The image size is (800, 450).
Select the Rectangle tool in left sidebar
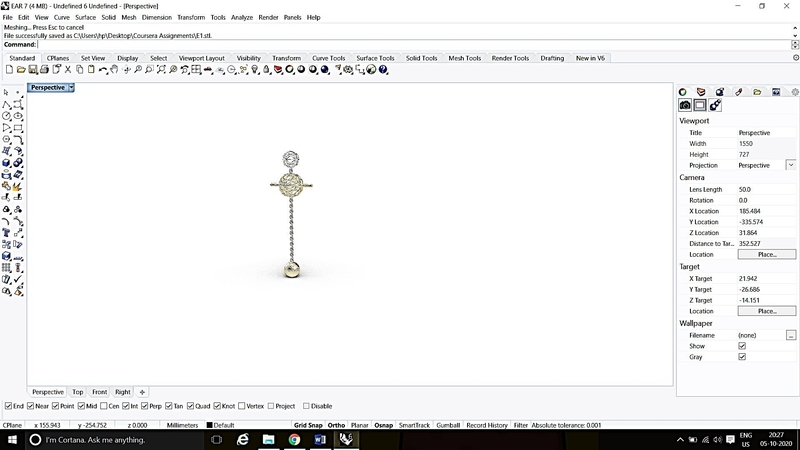point(18,128)
